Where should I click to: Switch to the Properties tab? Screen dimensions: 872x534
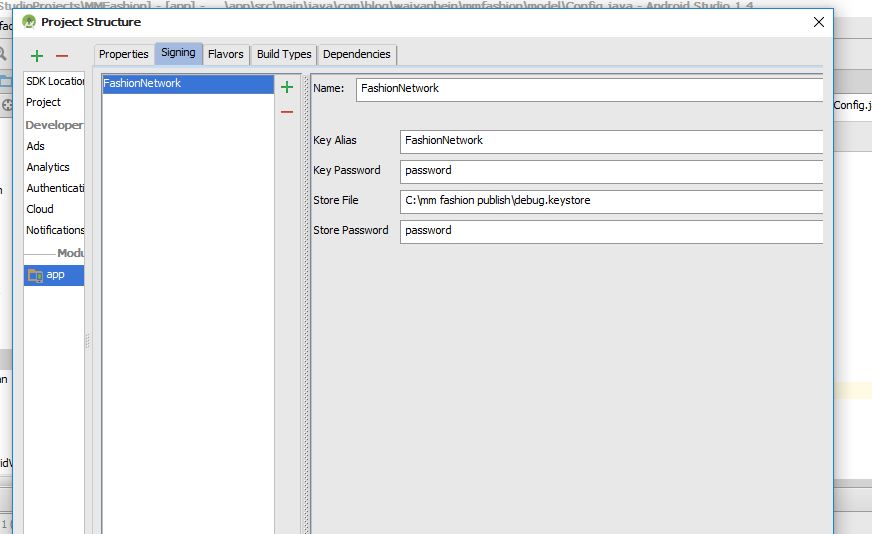[123, 55]
